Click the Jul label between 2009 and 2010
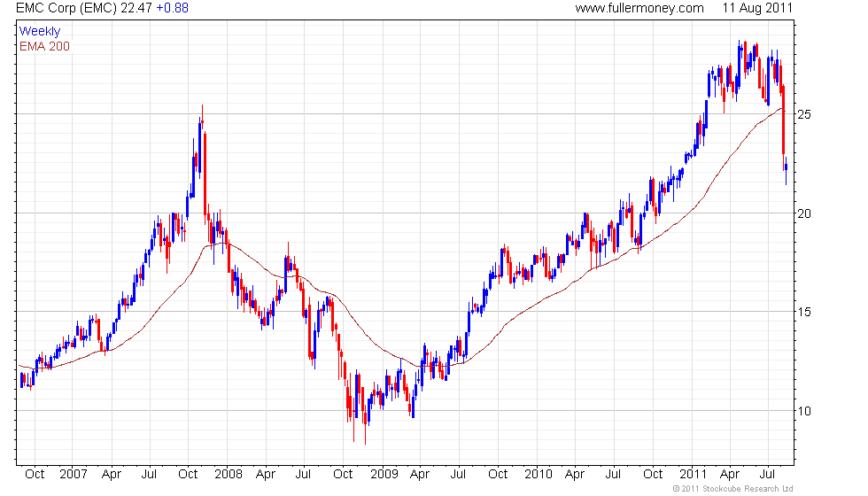 pyautogui.click(x=458, y=474)
